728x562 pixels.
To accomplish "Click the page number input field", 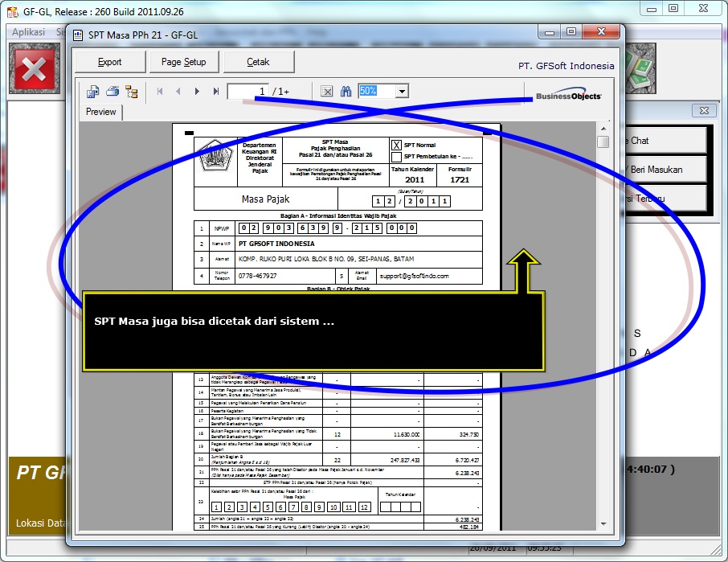I will (248, 92).
